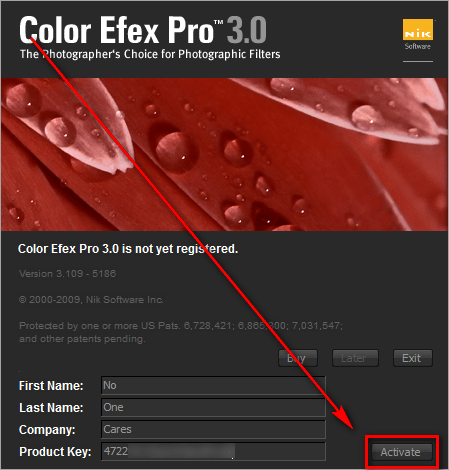Place cursor in Product Key field
The height and width of the screenshot is (470, 449).
[x=213, y=451]
